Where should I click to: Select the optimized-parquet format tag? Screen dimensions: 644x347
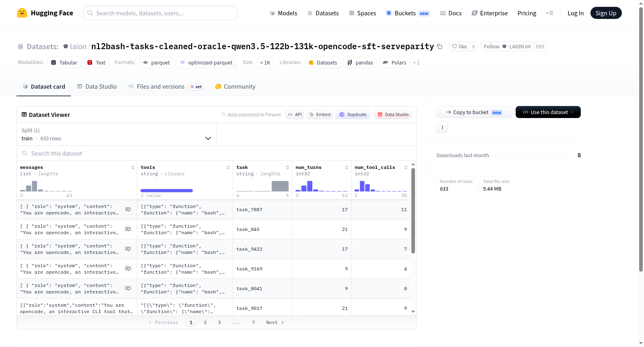click(x=206, y=62)
